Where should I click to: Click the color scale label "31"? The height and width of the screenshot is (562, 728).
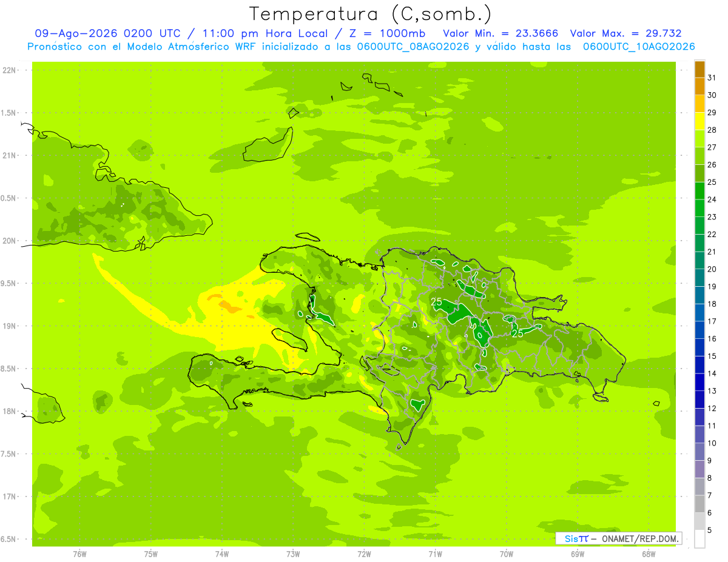coord(712,77)
